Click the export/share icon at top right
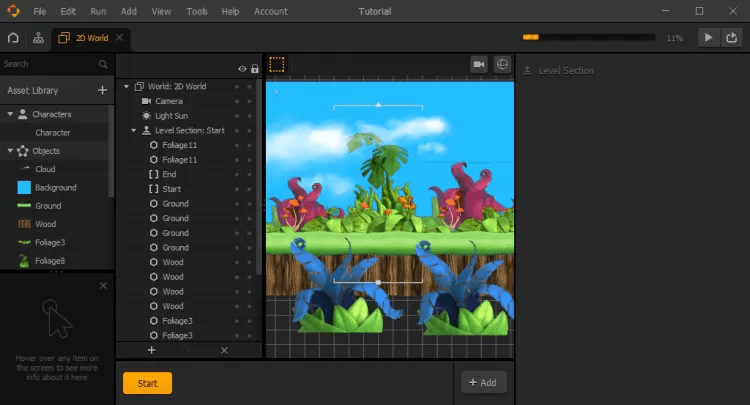Image resolution: width=750 pixels, height=405 pixels. point(733,38)
